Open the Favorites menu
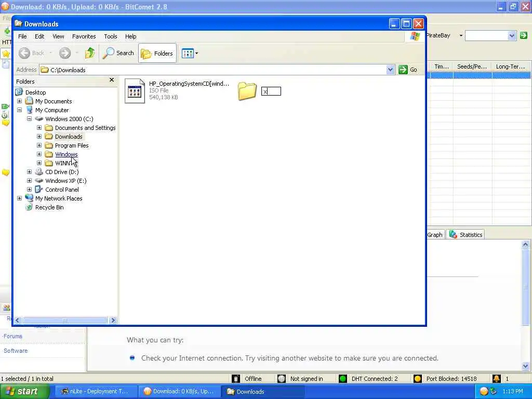 point(84,36)
